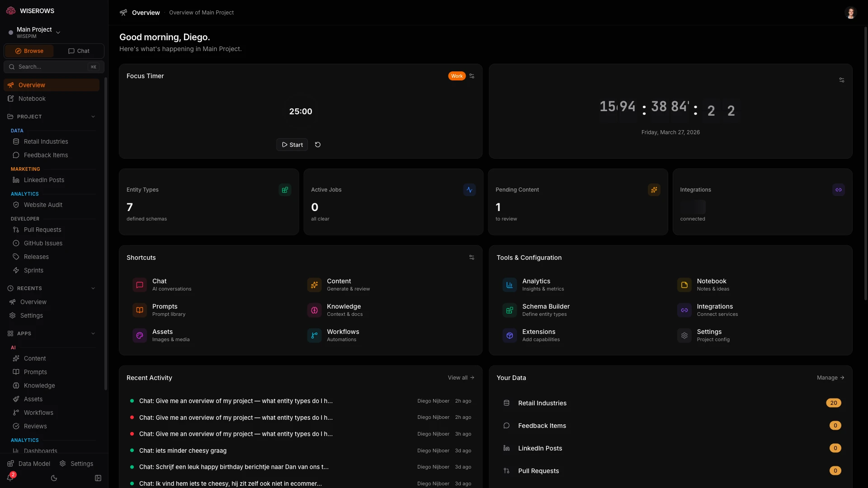Collapse the sidebar with the panel toggle
Viewport: 868px width, 488px height.
[98, 478]
